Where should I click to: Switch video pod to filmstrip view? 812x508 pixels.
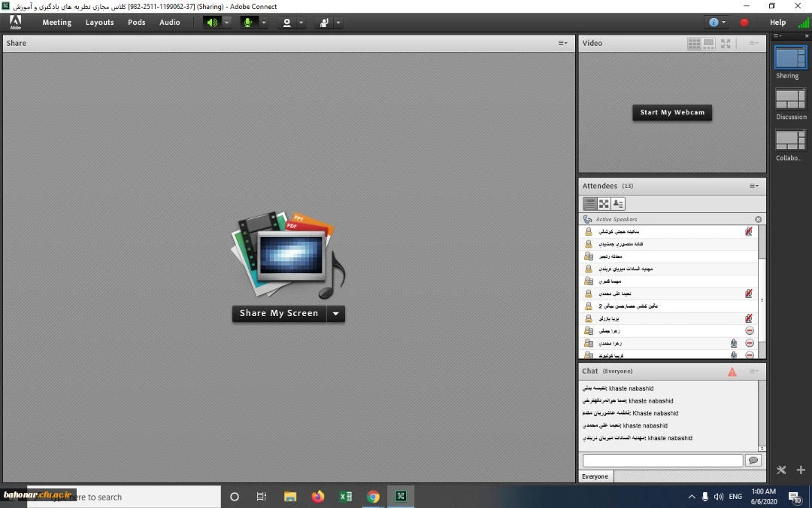pyautogui.click(x=708, y=44)
